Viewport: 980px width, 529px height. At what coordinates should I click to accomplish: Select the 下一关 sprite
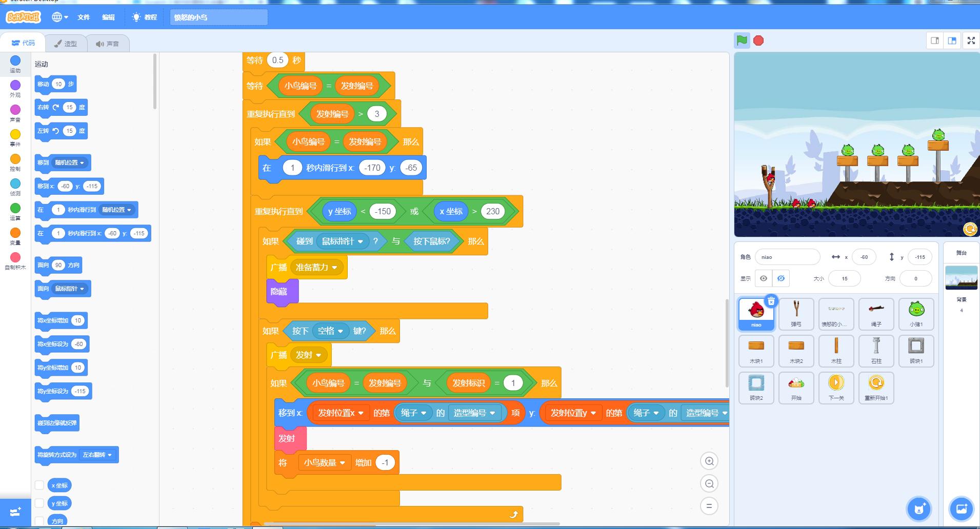coord(836,388)
